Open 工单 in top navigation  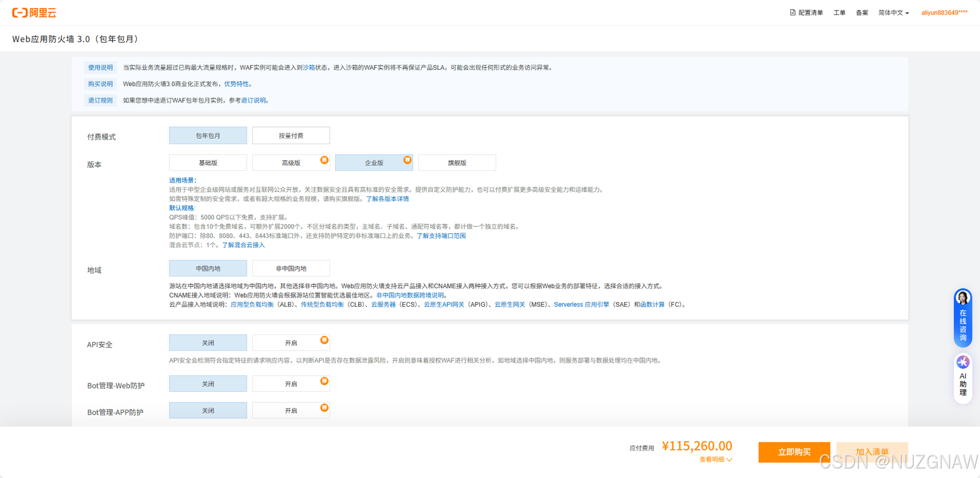click(839, 13)
